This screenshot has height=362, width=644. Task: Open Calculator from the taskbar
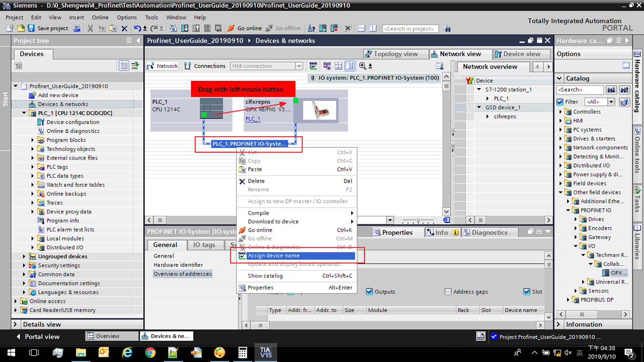point(242,353)
